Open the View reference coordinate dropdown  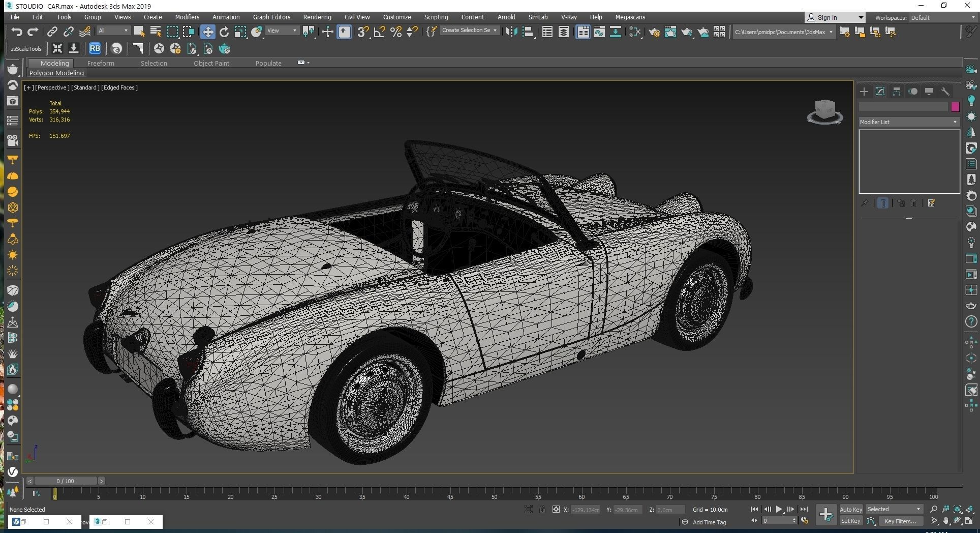pyautogui.click(x=282, y=31)
